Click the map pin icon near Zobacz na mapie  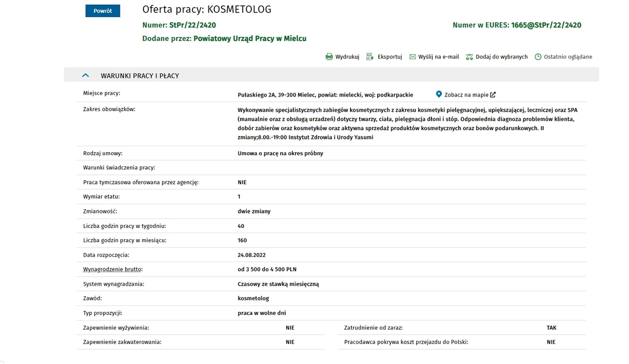(x=439, y=94)
